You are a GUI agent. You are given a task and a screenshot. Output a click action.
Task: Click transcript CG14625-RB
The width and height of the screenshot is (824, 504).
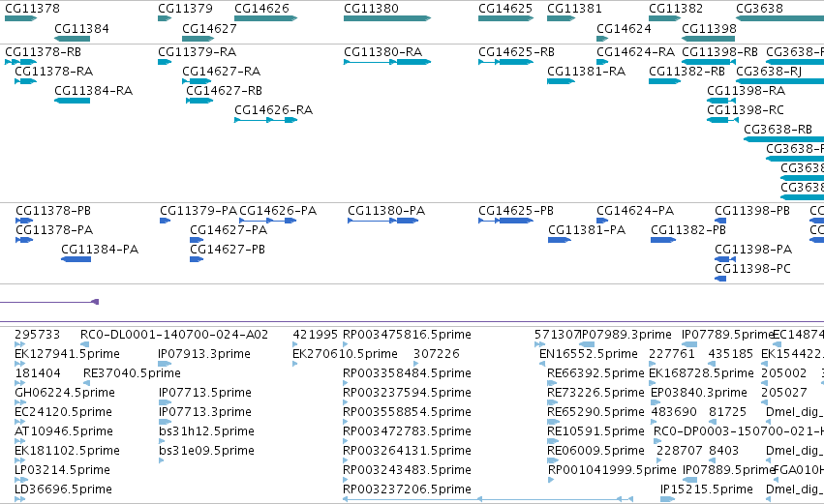[x=517, y=52]
